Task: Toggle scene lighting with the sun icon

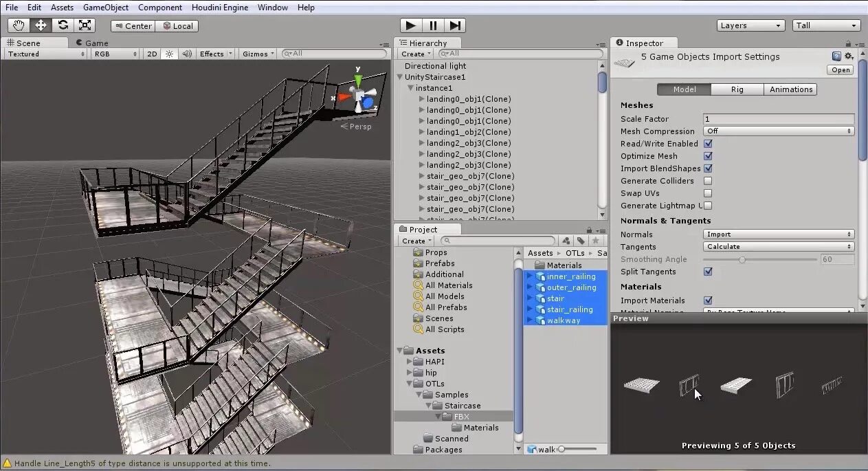Action: (168, 53)
